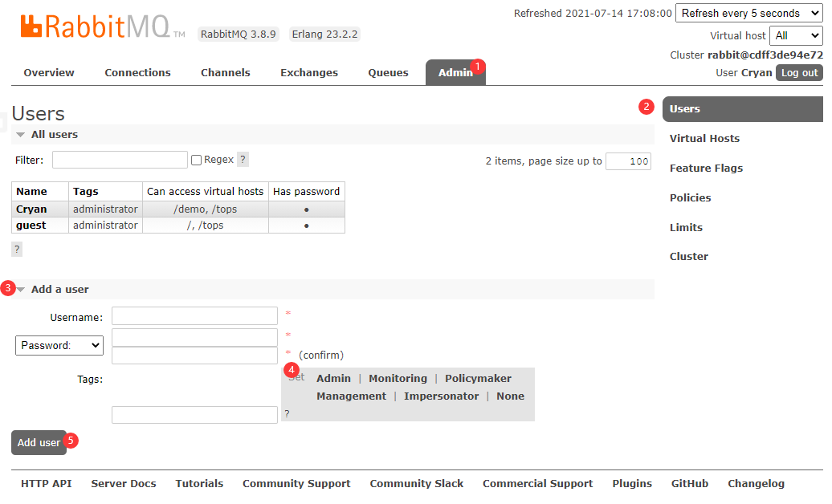Click the RabbitMQ 3.8.9 version badge
The height and width of the screenshot is (504, 832).
pyautogui.click(x=239, y=35)
